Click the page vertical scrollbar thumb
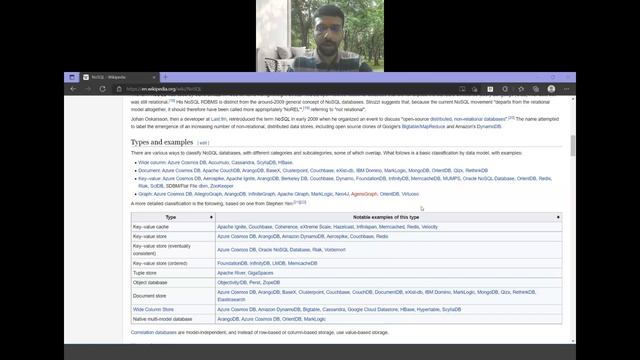Image resolution: width=640 pixels, height=360 pixels. (573, 145)
